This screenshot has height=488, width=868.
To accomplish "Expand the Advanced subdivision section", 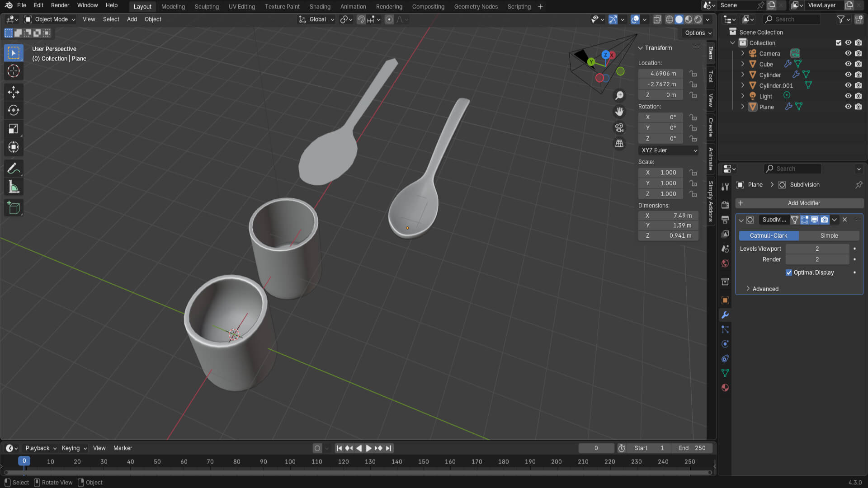I will point(765,289).
